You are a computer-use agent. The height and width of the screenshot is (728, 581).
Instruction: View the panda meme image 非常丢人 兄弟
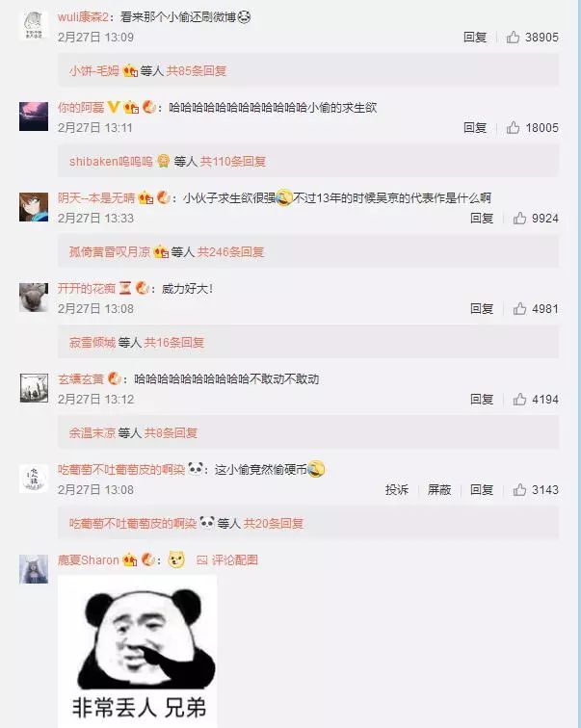138,651
